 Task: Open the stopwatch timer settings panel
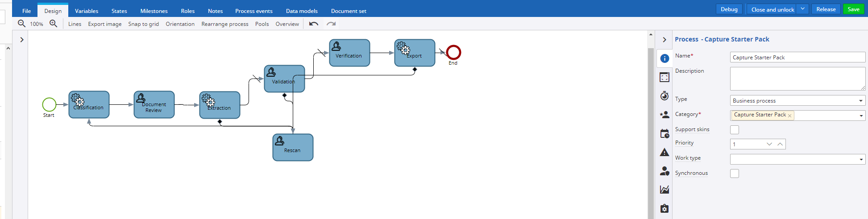pos(664,96)
